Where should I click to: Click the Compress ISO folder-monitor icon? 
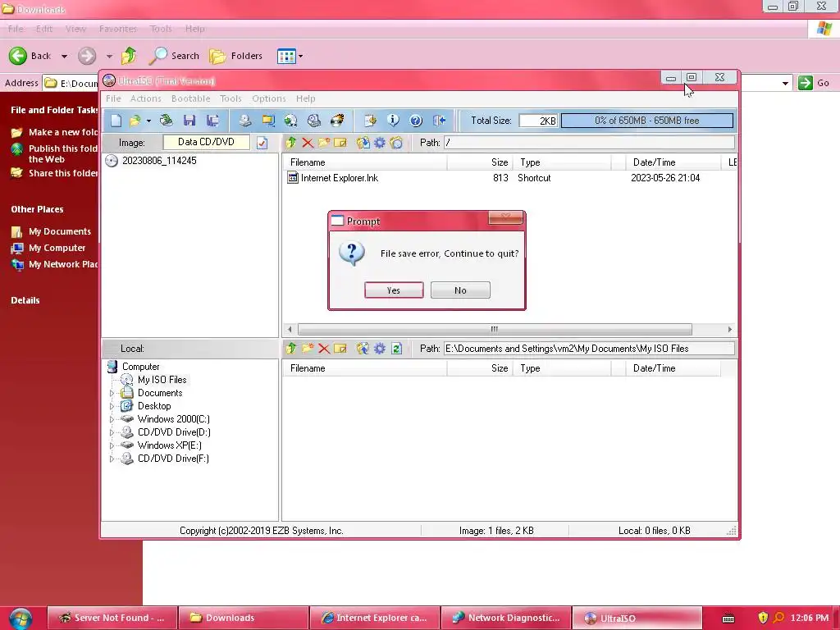(x=268, y=121)
